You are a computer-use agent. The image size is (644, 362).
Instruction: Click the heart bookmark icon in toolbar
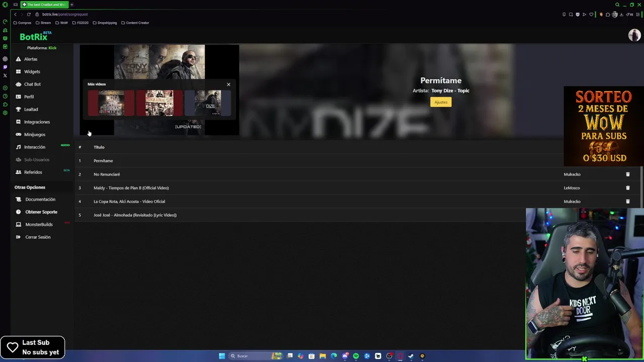coord(591,15)
